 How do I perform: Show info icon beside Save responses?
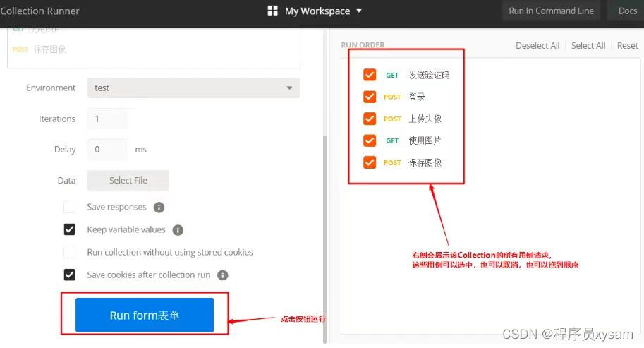pos(159,208)
